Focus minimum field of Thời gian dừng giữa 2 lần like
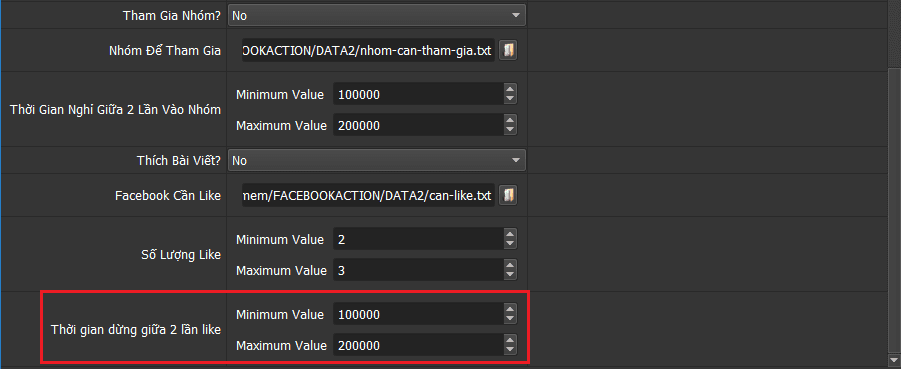The image size is (901, 369). [x=418, y=315]
